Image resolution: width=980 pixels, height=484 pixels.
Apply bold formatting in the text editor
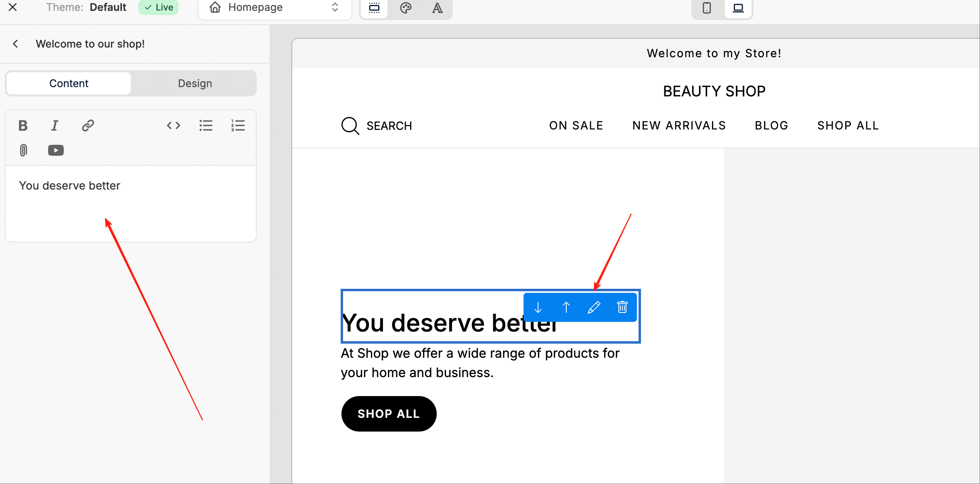[x=23, y=125]
